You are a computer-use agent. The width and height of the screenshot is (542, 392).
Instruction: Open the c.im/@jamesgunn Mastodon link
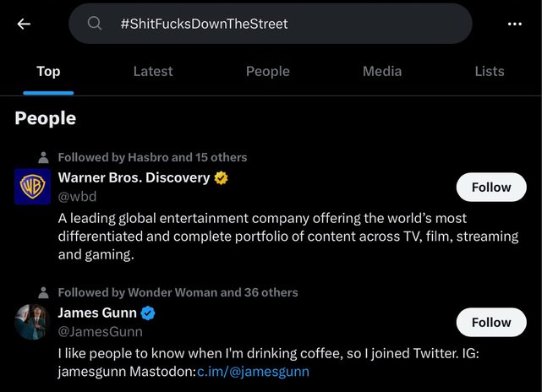click(253, 372)
